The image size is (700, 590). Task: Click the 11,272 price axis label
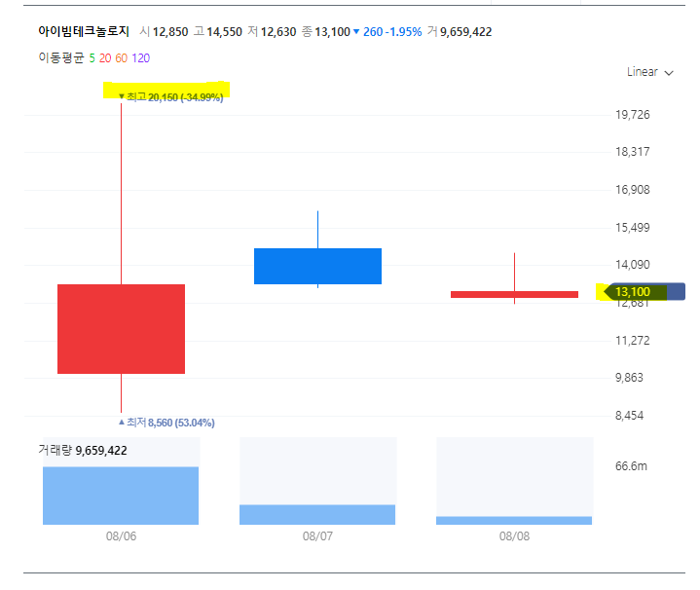[x=632, y=341]
